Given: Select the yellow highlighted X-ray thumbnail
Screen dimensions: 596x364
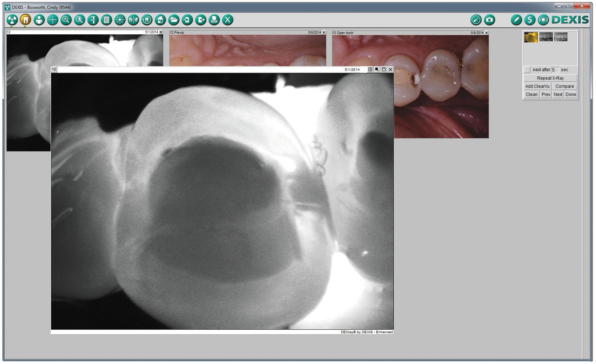Looking at the screenshot, I should [531, 37].
